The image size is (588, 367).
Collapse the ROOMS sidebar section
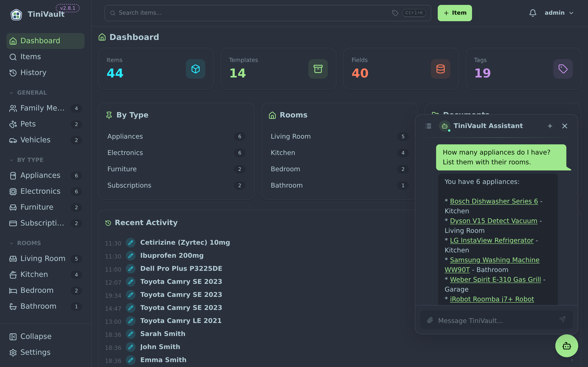25,243
